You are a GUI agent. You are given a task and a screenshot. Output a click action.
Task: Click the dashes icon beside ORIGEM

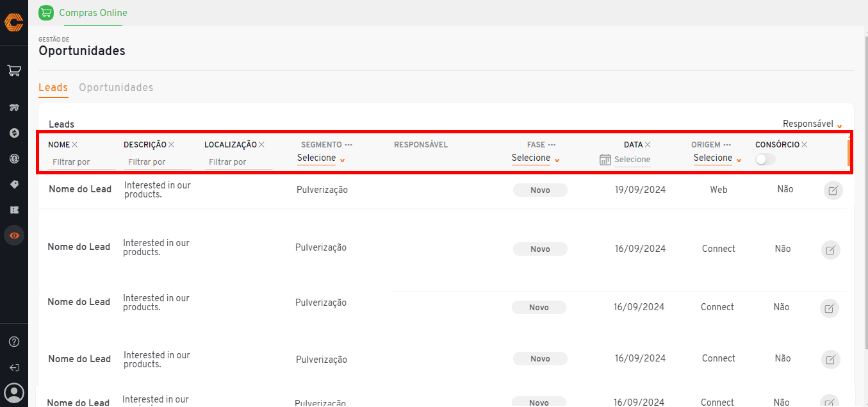point(727,145)
